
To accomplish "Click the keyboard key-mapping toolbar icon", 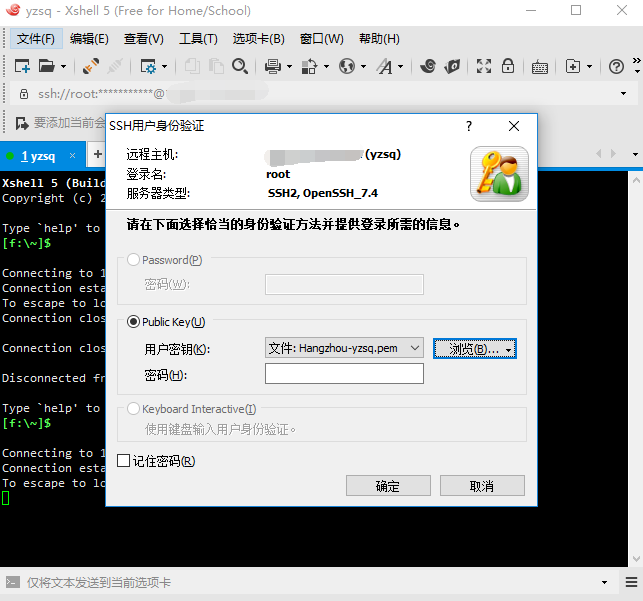I will 540,67.
